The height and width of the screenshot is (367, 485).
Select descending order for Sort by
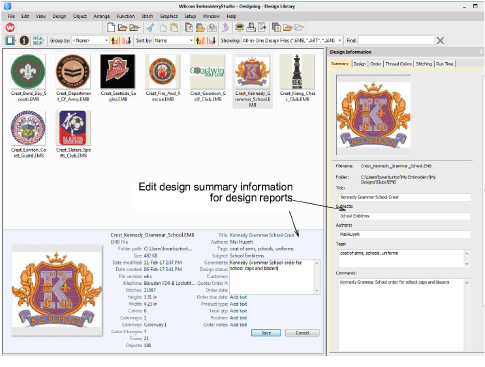212,40
